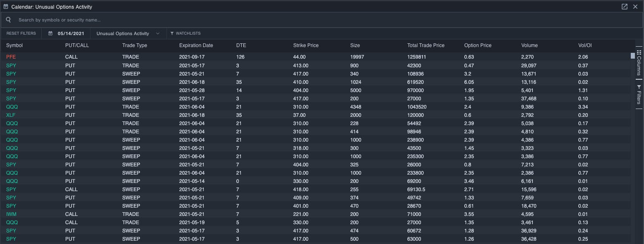The image size is (644, 244).
Task: Click the search magnifier icon
Action: (8, 20)
